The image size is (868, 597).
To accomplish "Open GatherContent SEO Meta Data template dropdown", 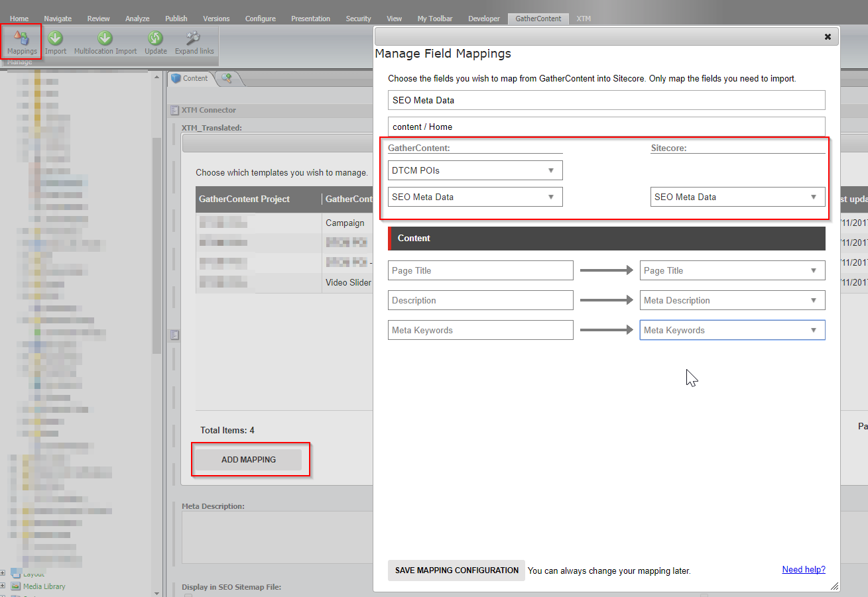I will [x=475, y=197].
